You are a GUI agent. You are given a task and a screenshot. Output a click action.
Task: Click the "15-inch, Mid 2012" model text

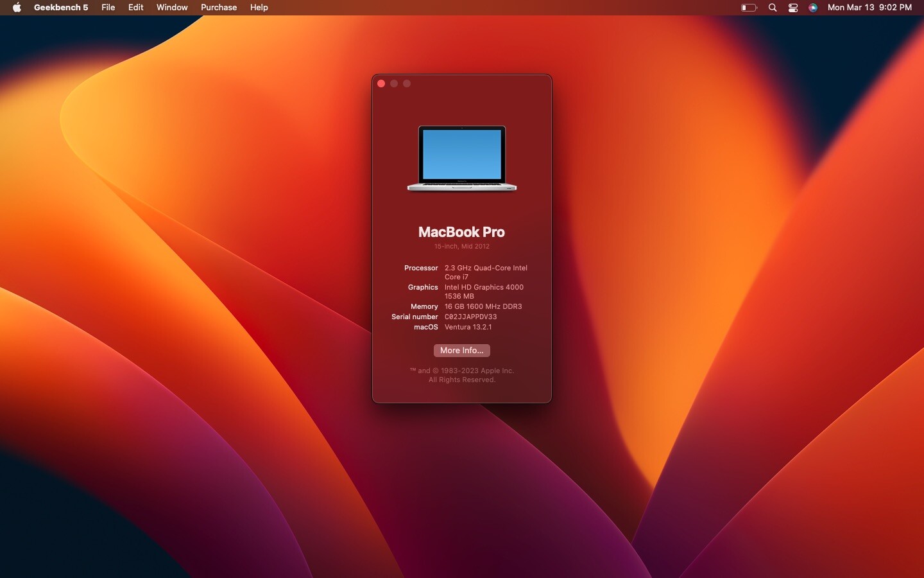pos(462,247)
